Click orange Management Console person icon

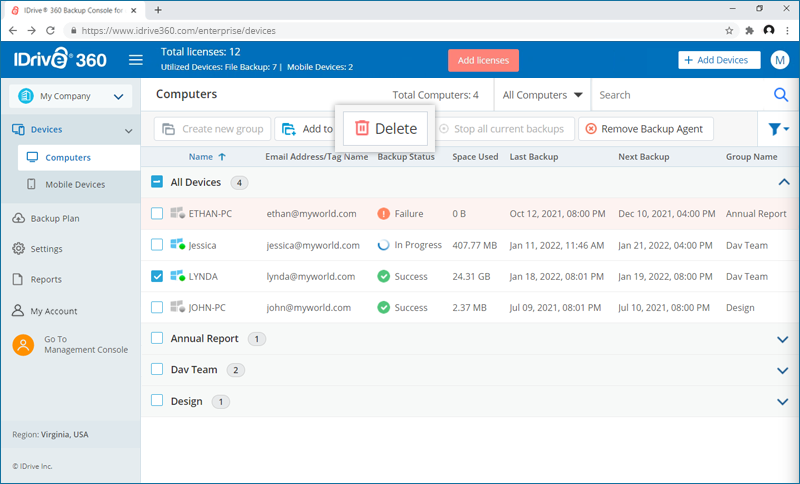coord(23,345)
